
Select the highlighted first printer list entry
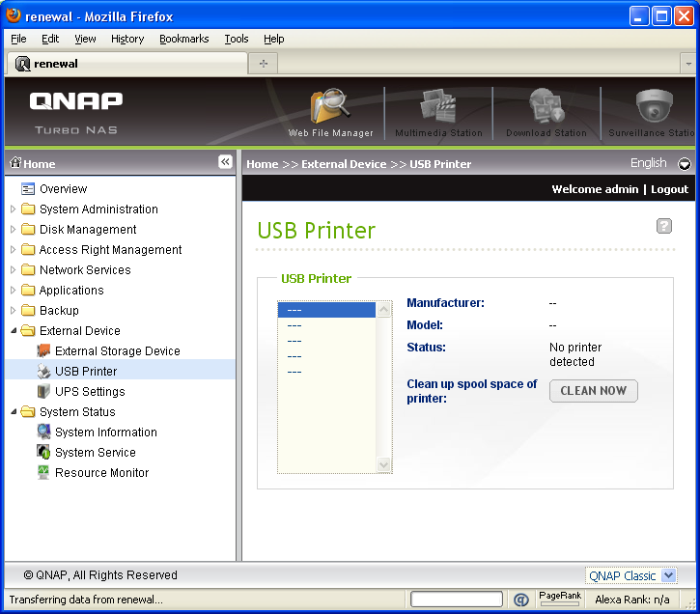[x=326, y=310]
